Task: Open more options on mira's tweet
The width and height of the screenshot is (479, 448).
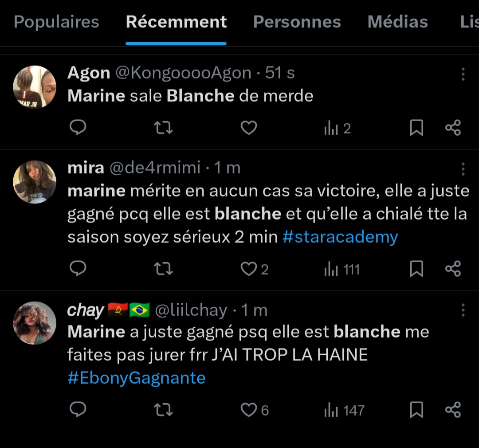Action: click(x=463, y=169)
